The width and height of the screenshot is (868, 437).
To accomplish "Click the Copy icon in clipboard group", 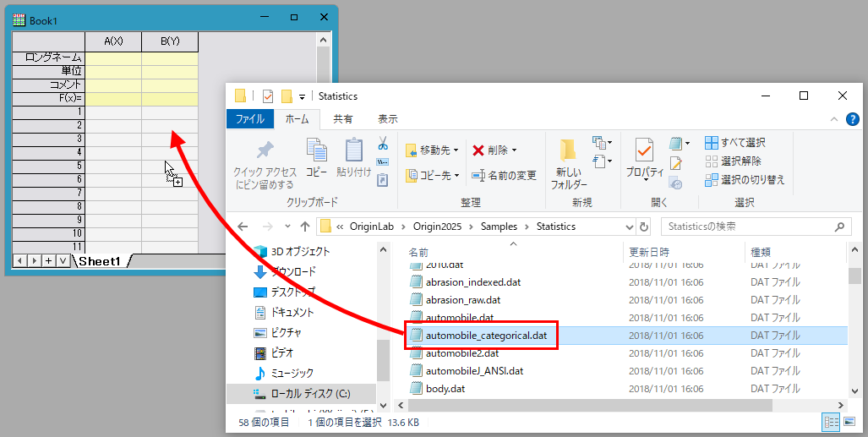I will [x=317, y=152].
